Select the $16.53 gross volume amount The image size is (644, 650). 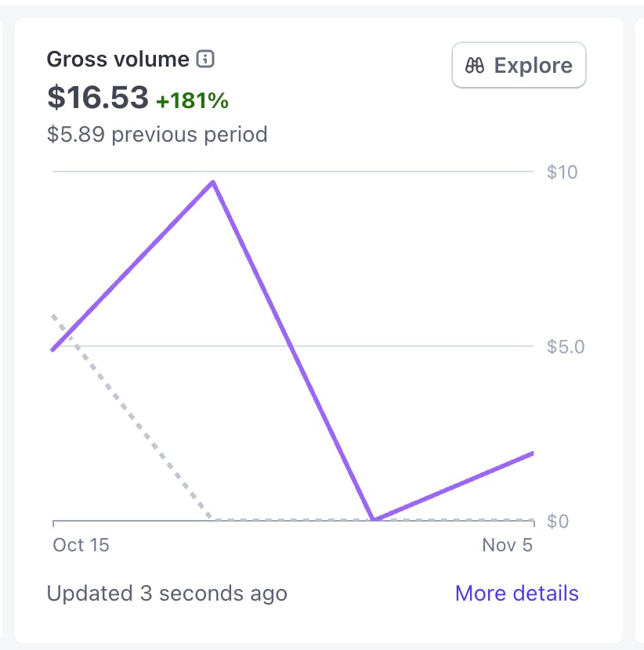(98, 97)
